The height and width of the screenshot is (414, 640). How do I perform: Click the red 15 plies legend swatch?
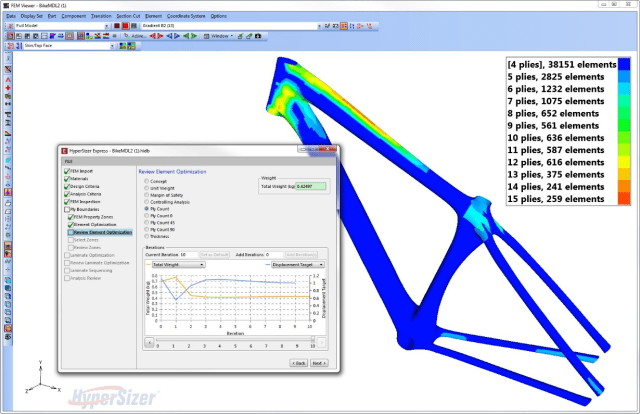coord(624,198)
